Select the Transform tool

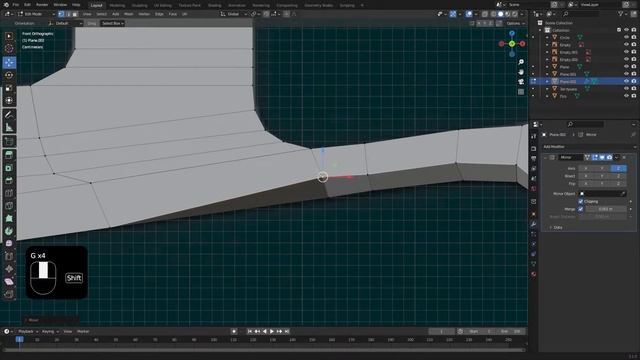(x=9, y=100)
